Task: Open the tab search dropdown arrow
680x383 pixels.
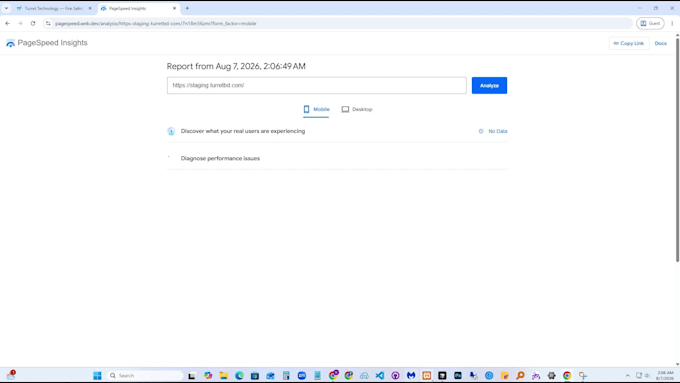Action: 6,8
